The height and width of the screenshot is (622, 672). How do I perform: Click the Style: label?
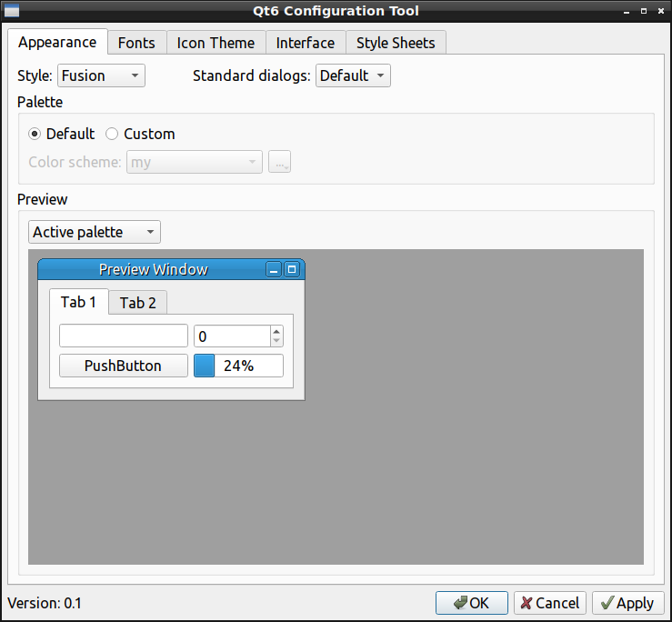click(x=35, y=75)
